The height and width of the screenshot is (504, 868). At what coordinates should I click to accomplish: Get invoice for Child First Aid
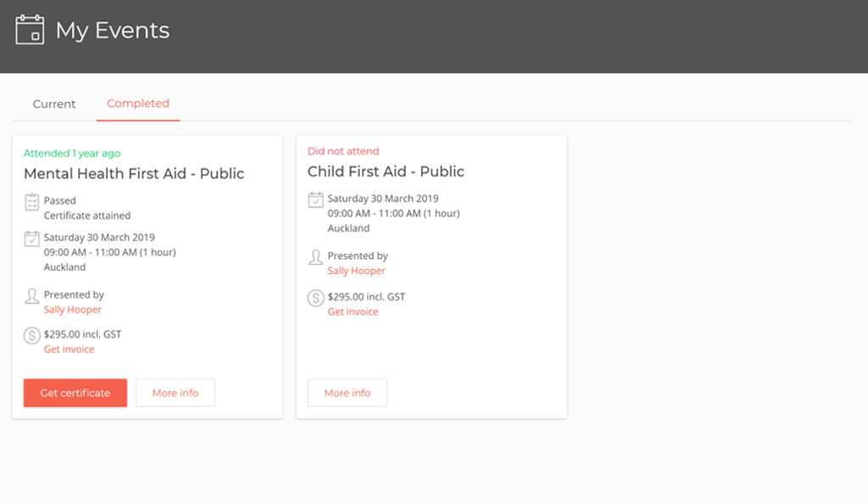coord(353,311)
